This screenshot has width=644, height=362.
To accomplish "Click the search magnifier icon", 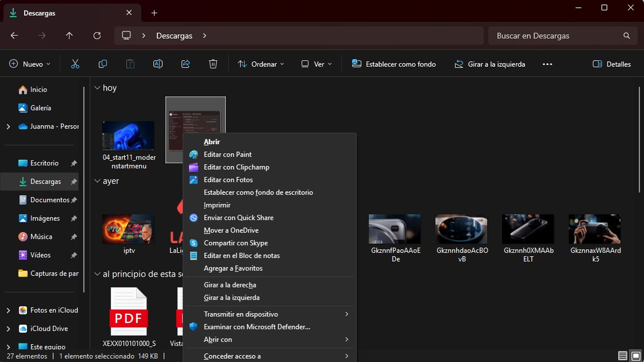I will click(x=627, y=36).
